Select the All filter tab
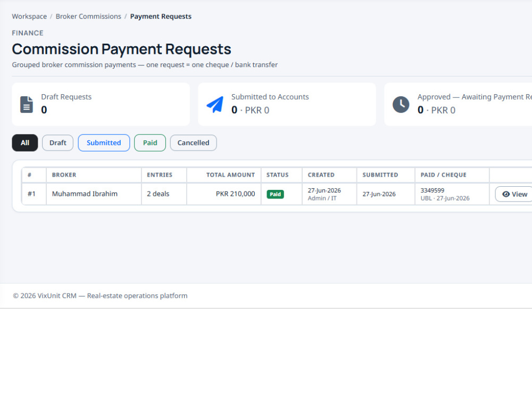The height and width of the screenshot is (399, 532). point(25,143)
